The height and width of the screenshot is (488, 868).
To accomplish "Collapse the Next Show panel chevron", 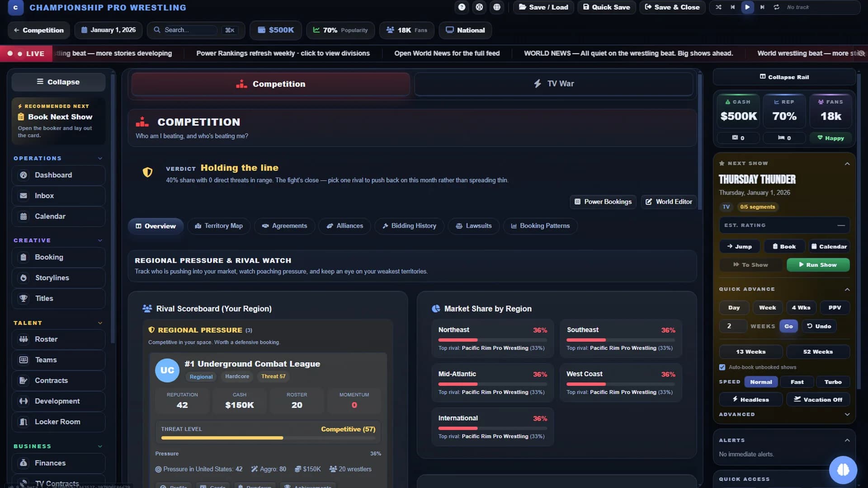I will click(847, 164).
